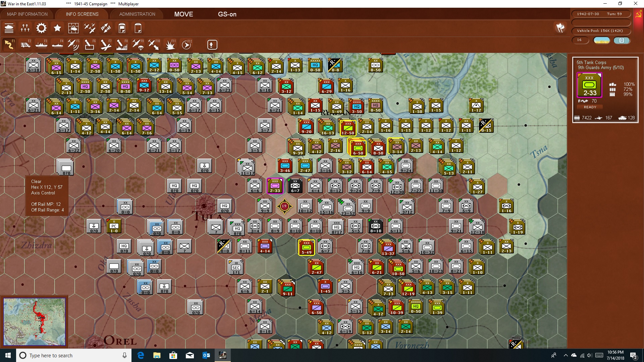Viewport: 644px width, 362px height.
Task: Click the crossed flags icon
Action: click(560, 28)
